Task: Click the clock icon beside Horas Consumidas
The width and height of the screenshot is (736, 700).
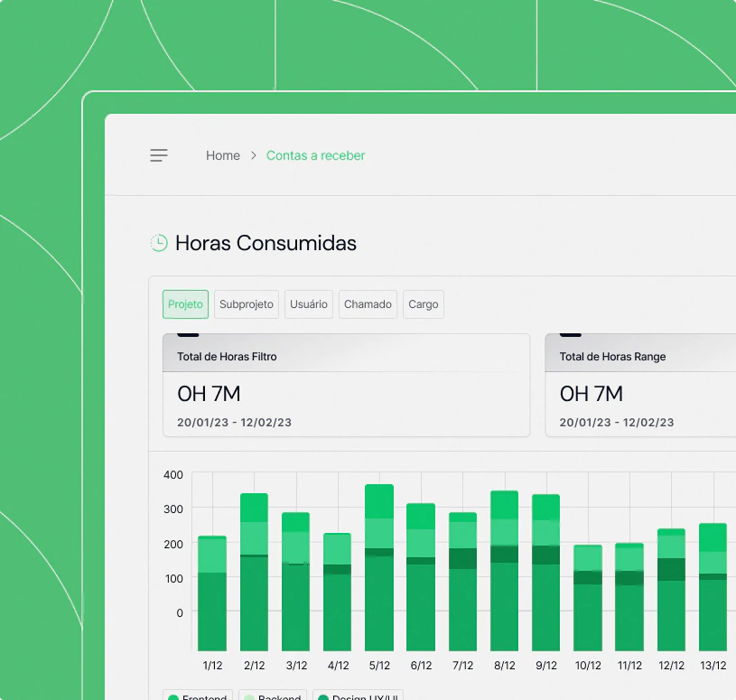Action: [x=159, y=243]
